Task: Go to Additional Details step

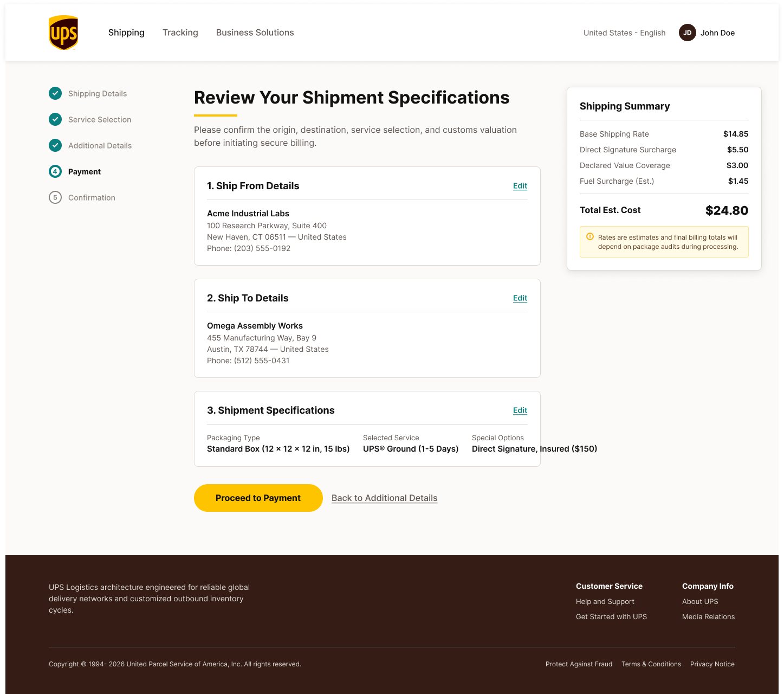Action: [100, 145]
